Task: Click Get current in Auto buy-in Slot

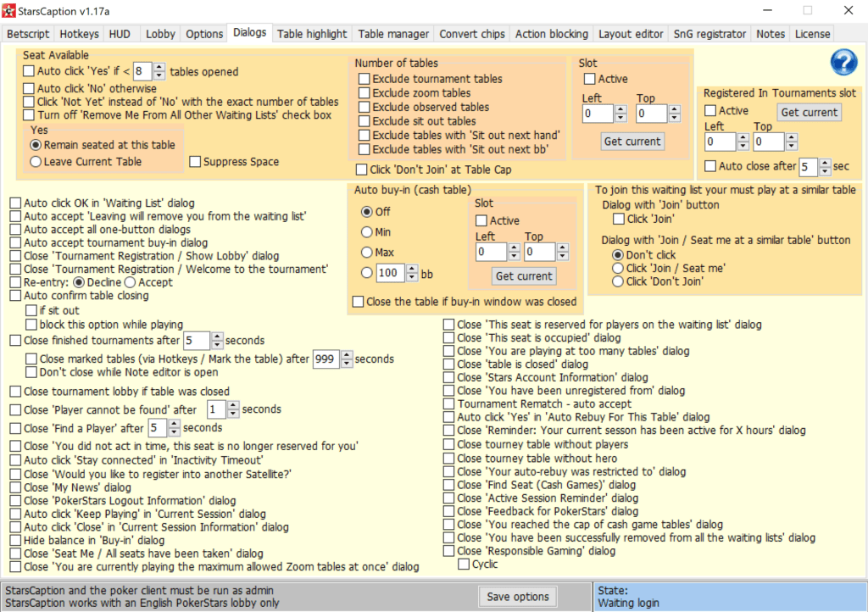Action: [524, 275]
